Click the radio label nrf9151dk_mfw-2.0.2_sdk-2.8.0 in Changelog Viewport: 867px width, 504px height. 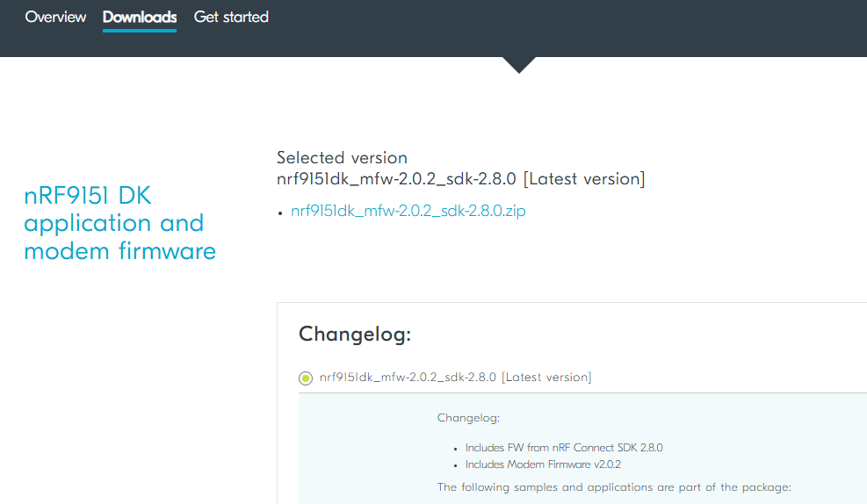point(408,378)
